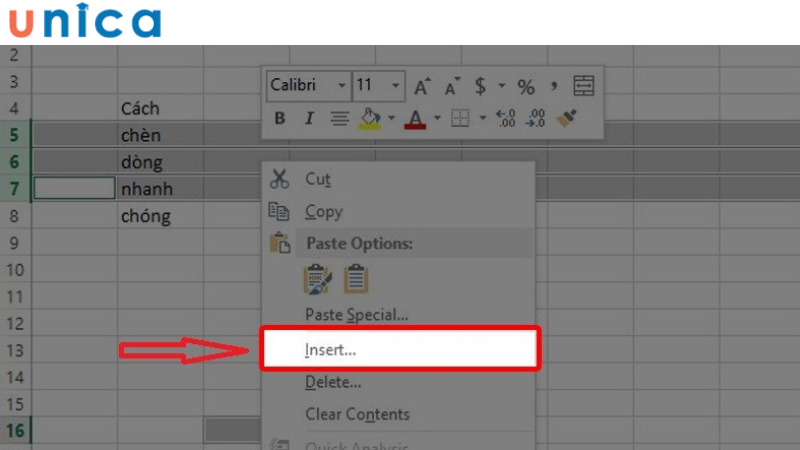Open the font size 11 dropdown

(395, 86)
